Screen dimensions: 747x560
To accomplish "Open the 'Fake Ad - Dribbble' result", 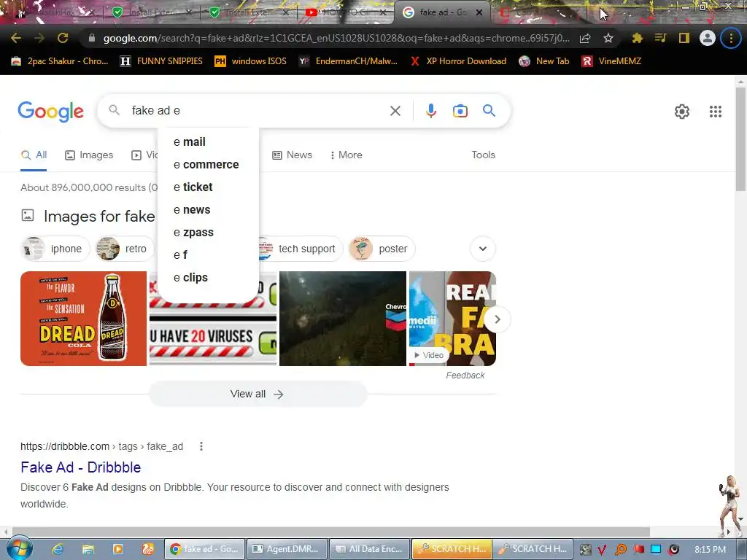I will 80,467.
